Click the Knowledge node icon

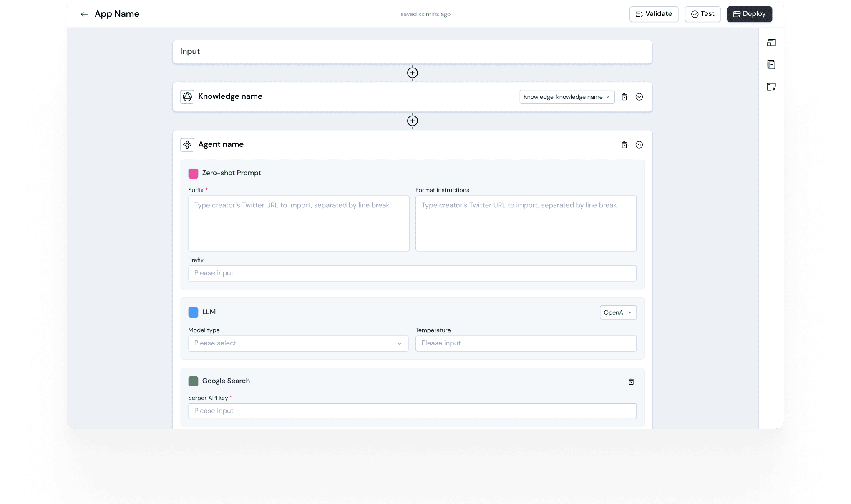tap(187, 96)
